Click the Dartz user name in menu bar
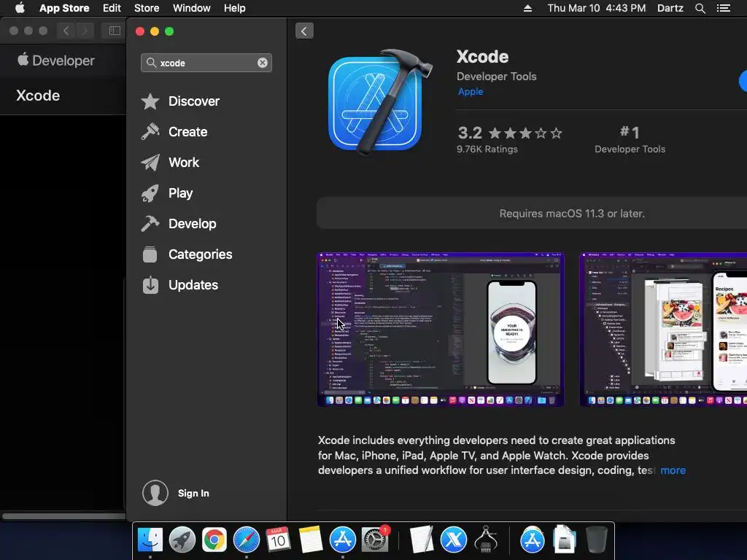The image size is (747, 560). pyautogui.click(x=670, y=8)
